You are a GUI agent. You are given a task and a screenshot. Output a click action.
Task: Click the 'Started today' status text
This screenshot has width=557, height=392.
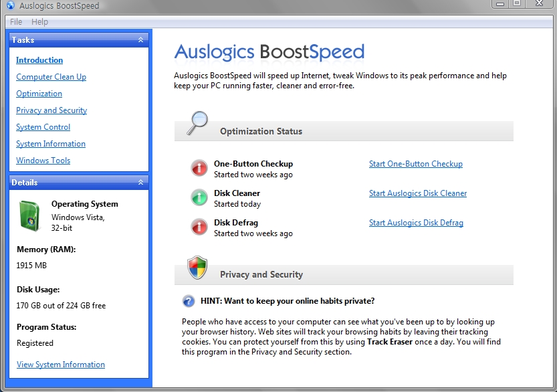point(237,204)
